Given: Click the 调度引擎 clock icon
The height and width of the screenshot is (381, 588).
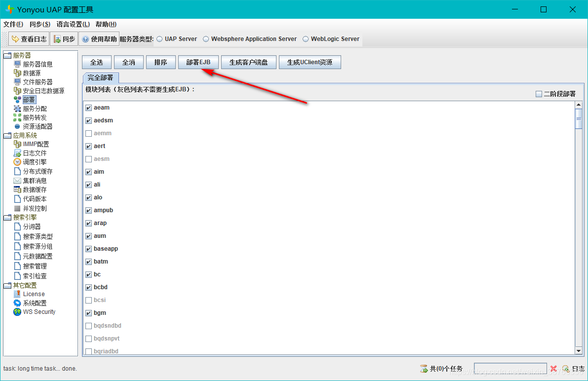Looking at the screenshot, I should point(17,162).
